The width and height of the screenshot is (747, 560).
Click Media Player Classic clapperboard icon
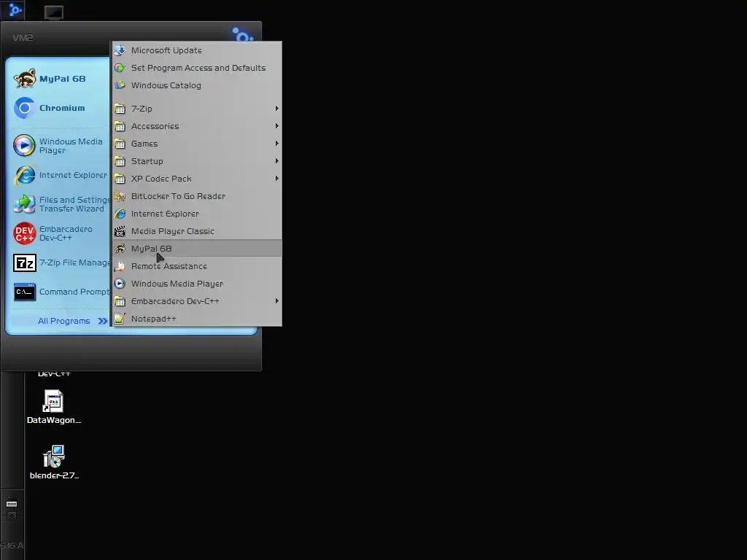pos(120,231)
